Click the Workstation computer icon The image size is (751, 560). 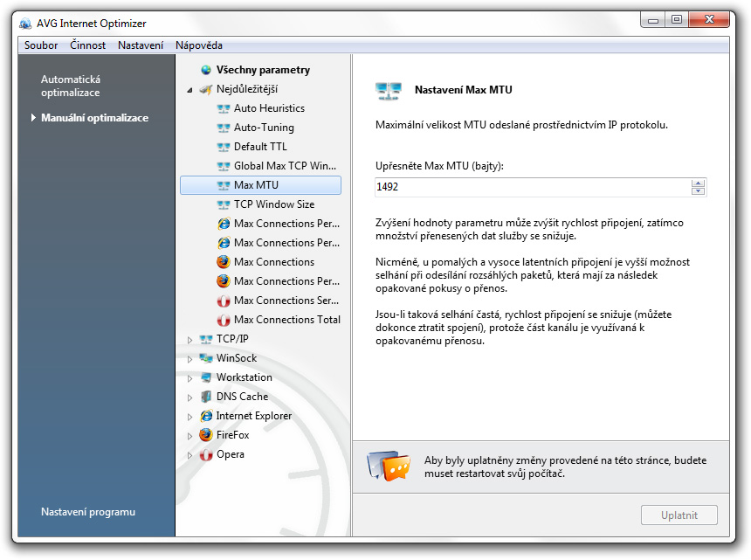pyautogui.click(x=206, y=377)
